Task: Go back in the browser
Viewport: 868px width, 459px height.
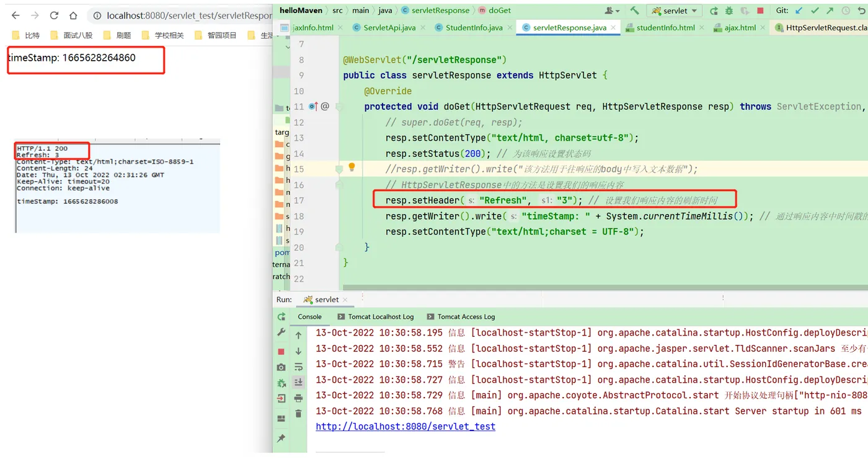Action: tap(16, 16)
